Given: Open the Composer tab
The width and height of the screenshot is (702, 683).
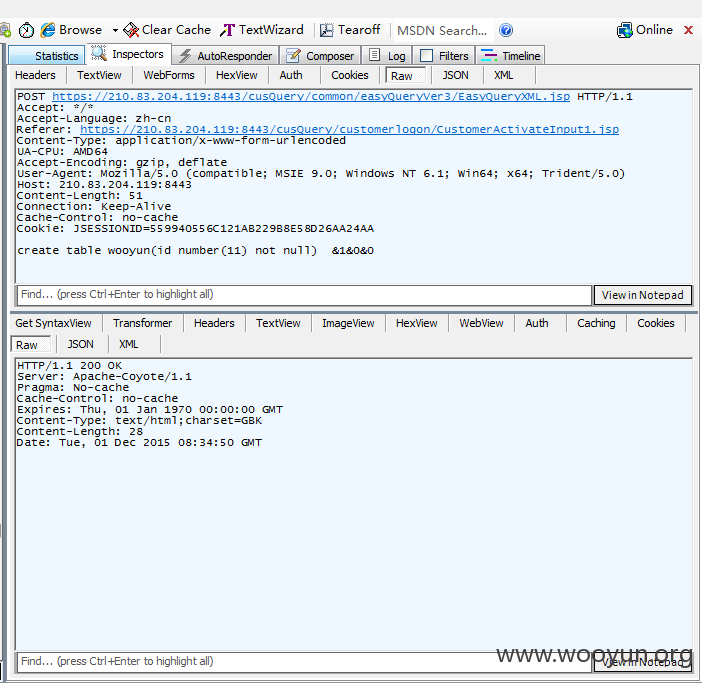Looking at the screenshot, I should point(321,55).
